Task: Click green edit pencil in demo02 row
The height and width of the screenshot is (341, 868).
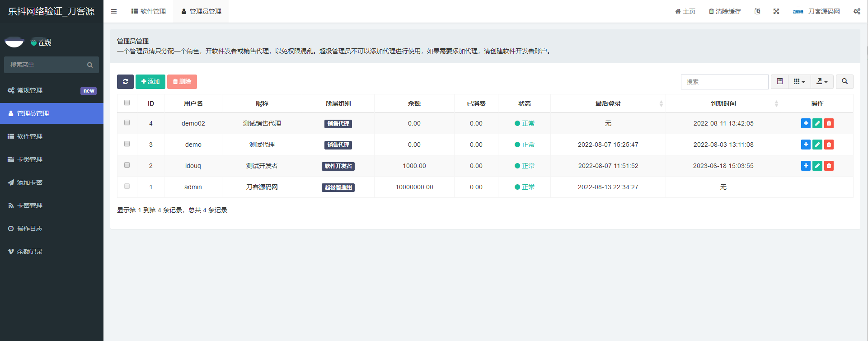Action: (x=817, y=123)
